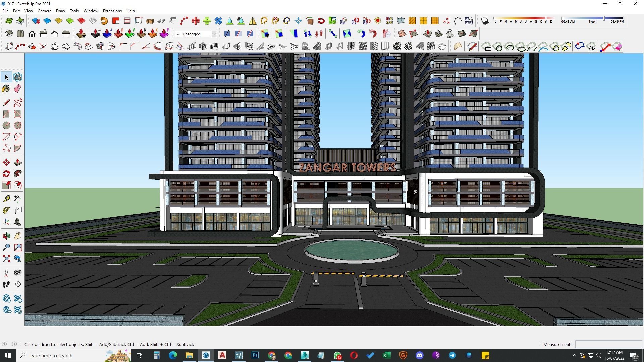Choose the 2-Point Arc tool
Viewport: 644px width, 362px height.
pos(18,137)
